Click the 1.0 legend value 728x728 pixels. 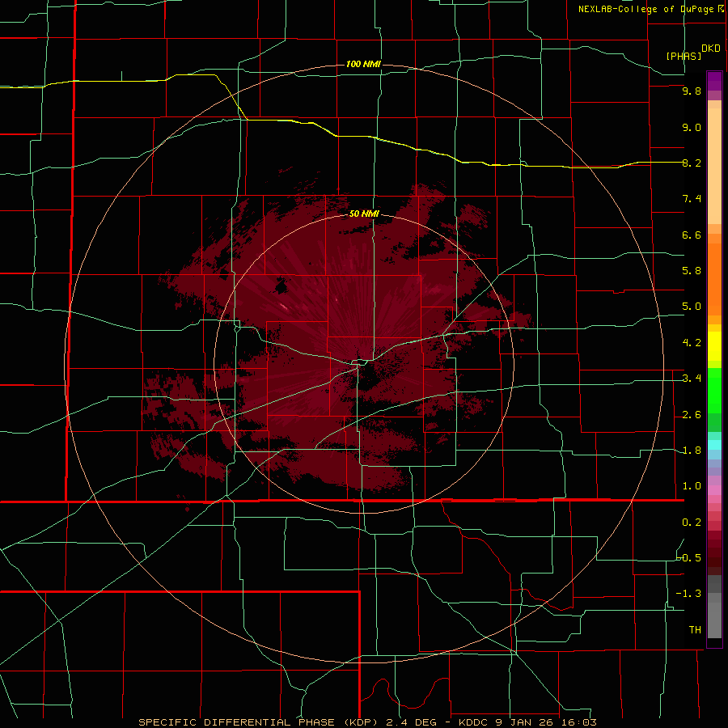692,486
